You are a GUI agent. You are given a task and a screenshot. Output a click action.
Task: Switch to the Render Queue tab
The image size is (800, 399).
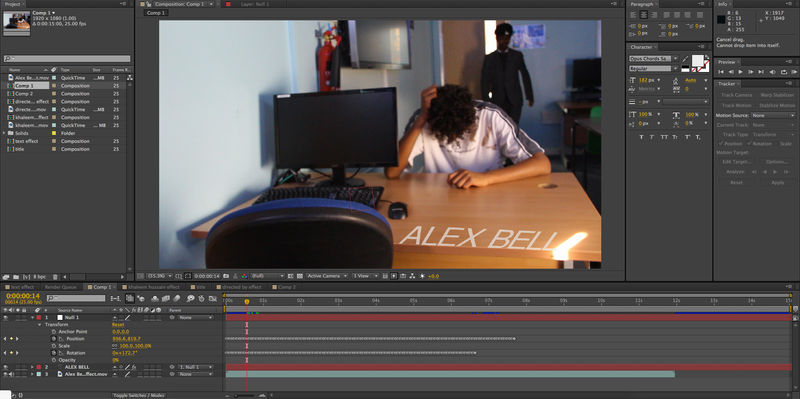(x=61, y=287)
